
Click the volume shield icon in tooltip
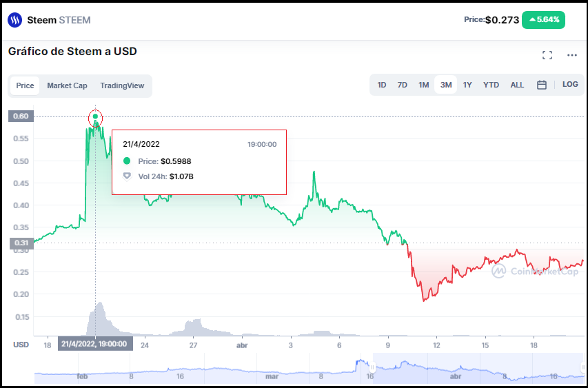point(127,176)
